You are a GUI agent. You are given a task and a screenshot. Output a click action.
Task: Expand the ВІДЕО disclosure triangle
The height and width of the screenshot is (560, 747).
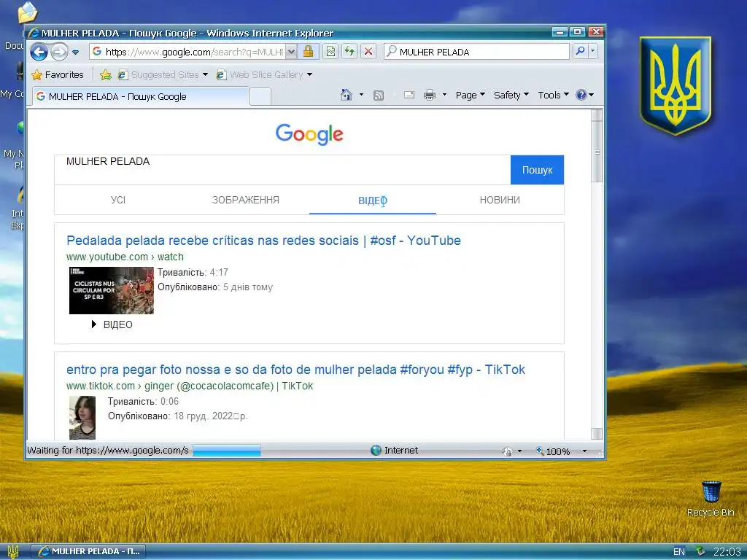(x=94, y=324)
